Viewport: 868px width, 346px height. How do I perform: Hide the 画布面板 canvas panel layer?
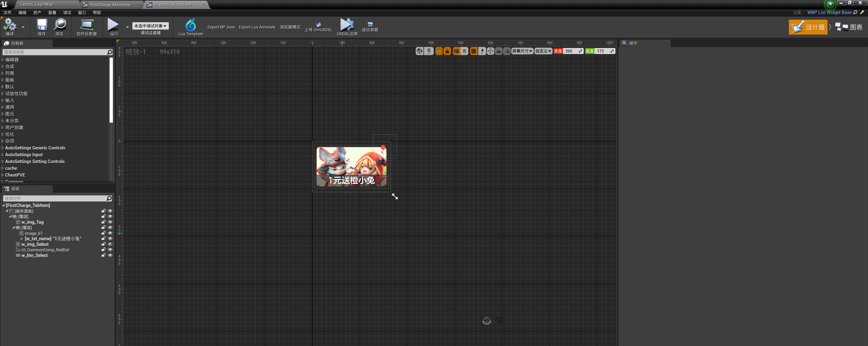[x=110, y=211]
